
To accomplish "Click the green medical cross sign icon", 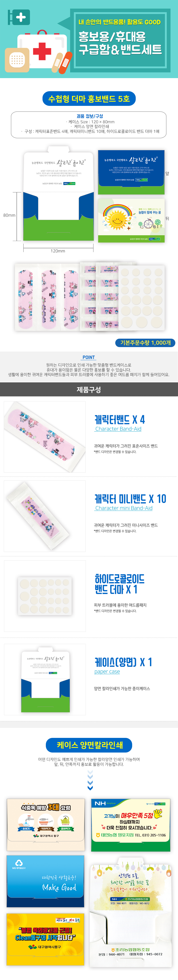I will pos(19,17).
